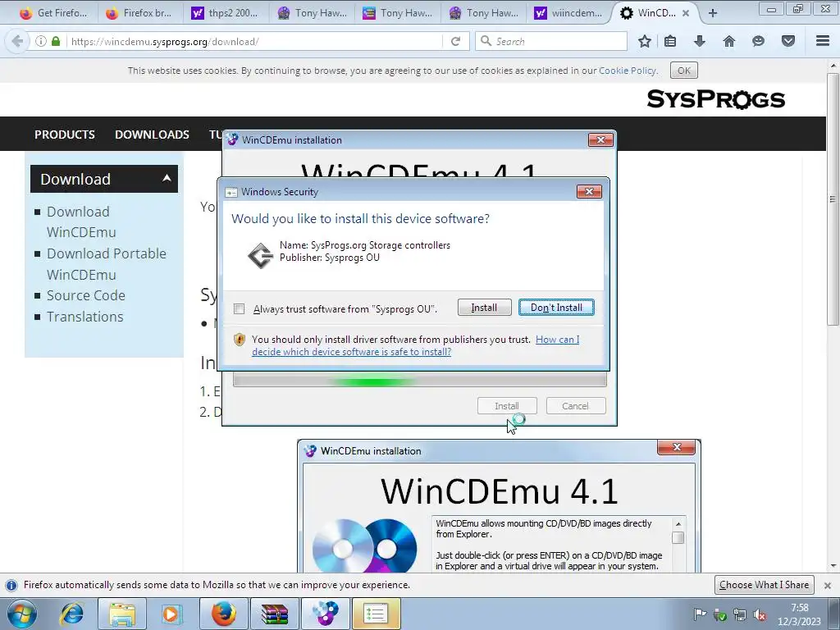The image size is (840, 630).
Task: Click the installer progress bar
Action: 420,381
